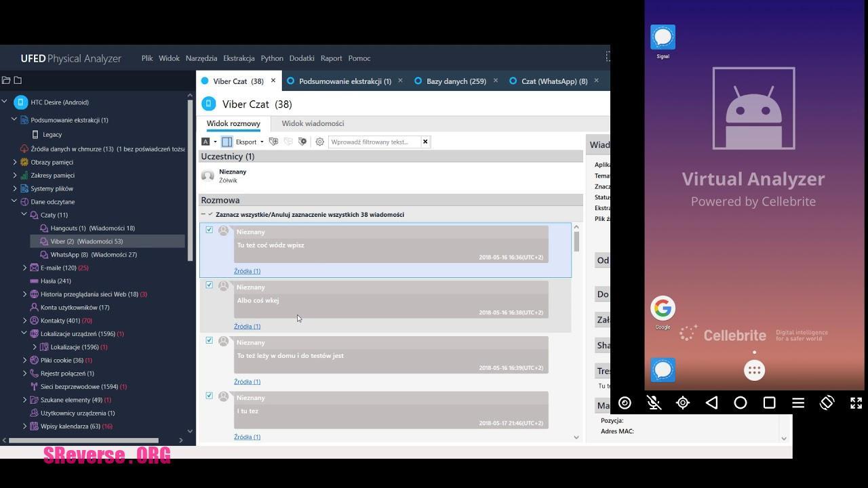Close the Podsumowanie ekstrakcji (1) tab
868x488 pixels.
[400, 81]
